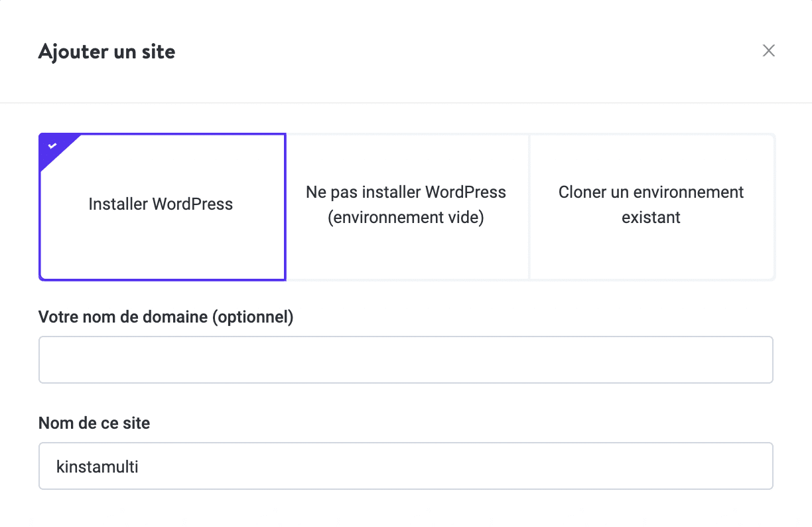This screenshot has height=527, width=812.
Task: Select the checkmark icon on Installer WordPress
Action: (x=51, y=145)
